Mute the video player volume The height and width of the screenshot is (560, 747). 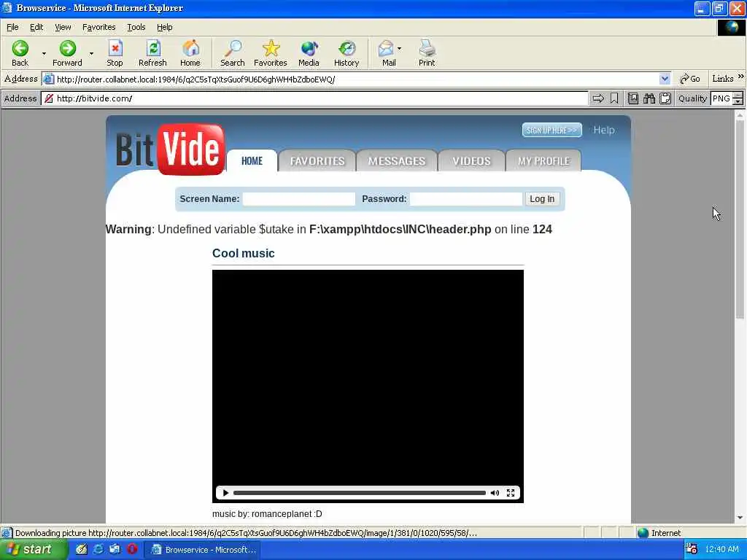pyautogui.click(x=495, y=493)
